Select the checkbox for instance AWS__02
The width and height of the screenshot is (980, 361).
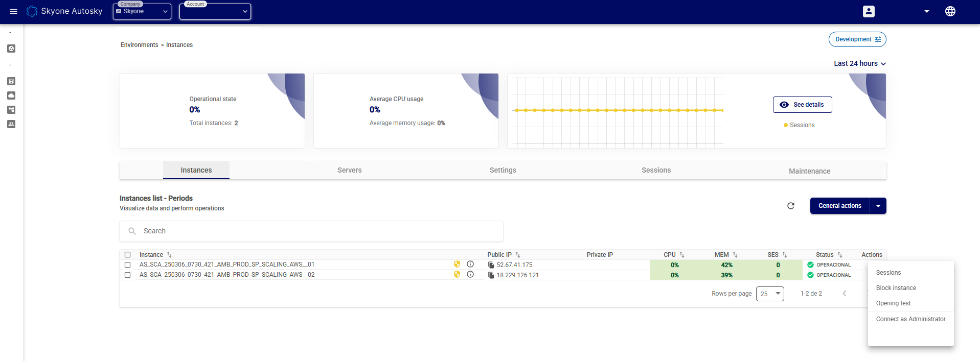point(128,275)
